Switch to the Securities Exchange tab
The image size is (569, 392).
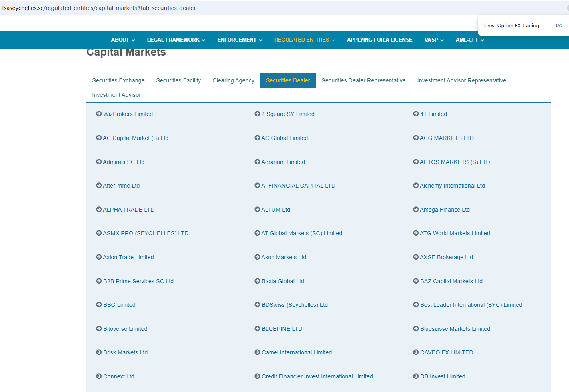(118, 80)
